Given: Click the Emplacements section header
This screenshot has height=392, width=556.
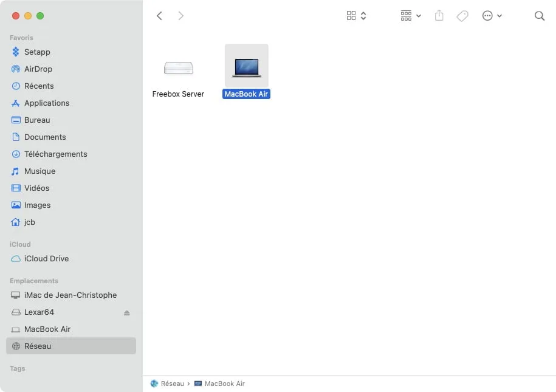Looking at the screenshot, I should coord(34,281).
